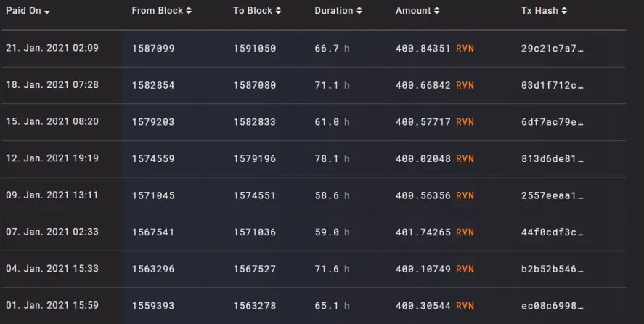
Task: Open transaction hash b2b52b546…
Action: click(552, 270)
